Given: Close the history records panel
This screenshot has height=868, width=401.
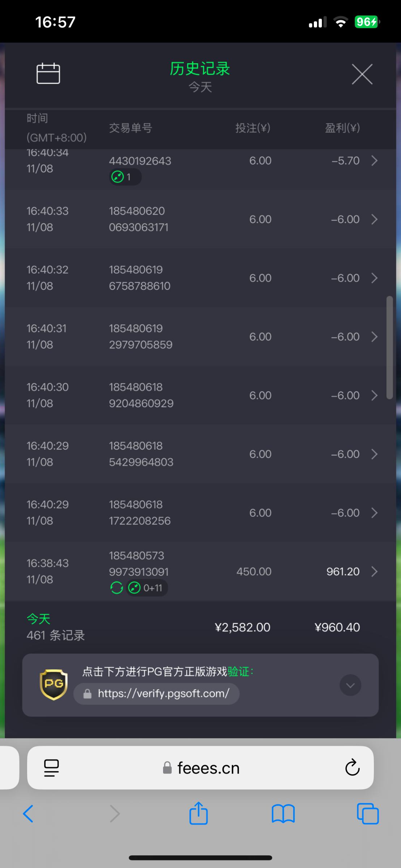Looking at the screenshot, I should [362, 74].
